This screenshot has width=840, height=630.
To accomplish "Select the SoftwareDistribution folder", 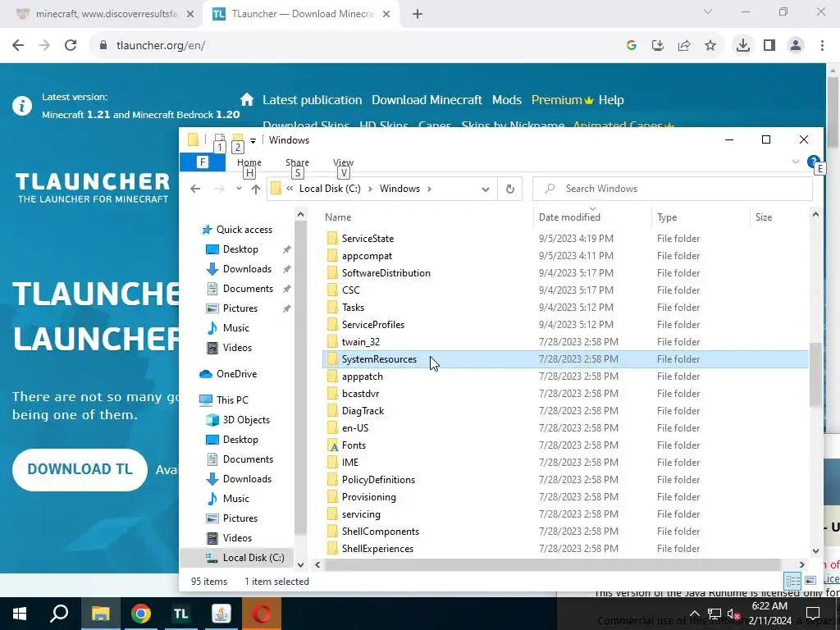I will tap(386, 273).
